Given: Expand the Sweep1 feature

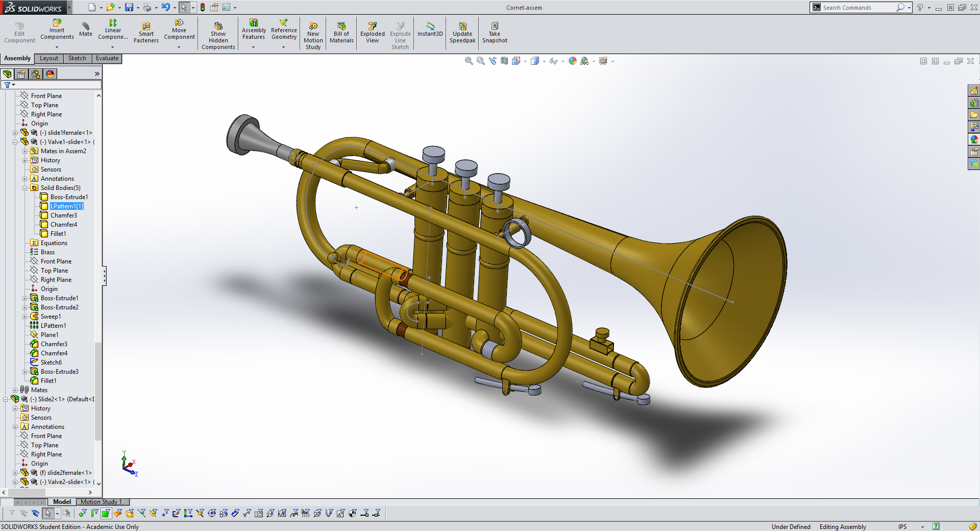Looking at the screenshot, I should pyautogui.click(x=24, y=317).
